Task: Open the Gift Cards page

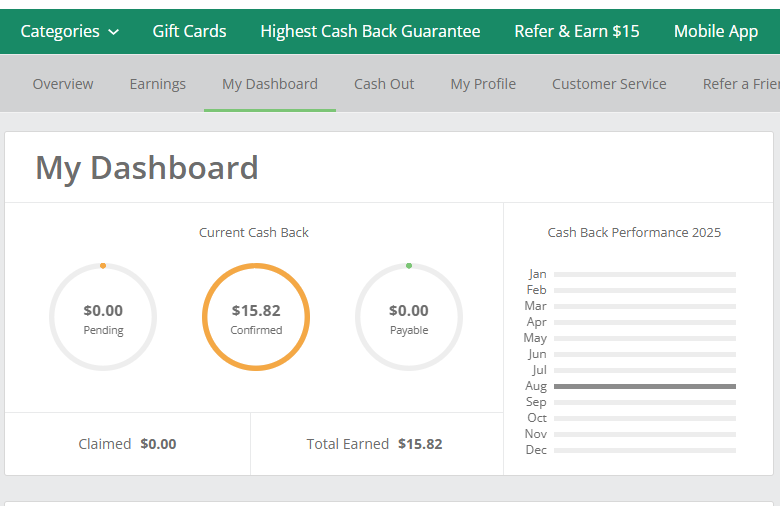Action: (x=189, y=31)
